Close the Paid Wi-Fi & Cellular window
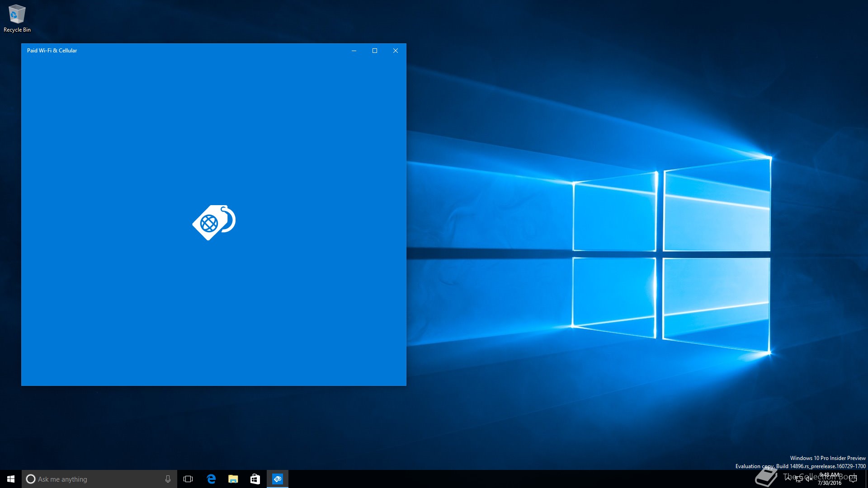 point(396,51)
